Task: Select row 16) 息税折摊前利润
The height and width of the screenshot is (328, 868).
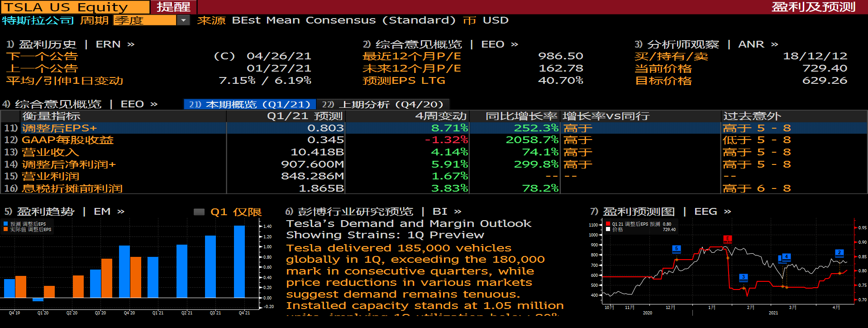Action: coord(434,188)
